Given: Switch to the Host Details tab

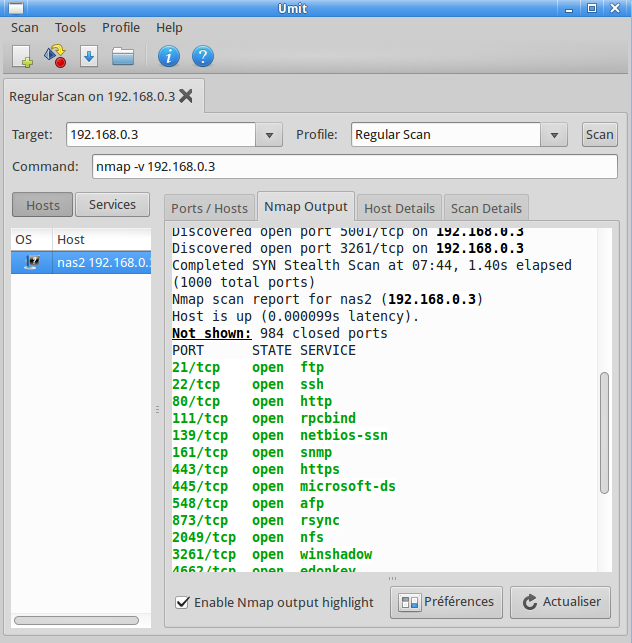Looking at the screenshot, I should pyautogui.click(x=399, y=208).
